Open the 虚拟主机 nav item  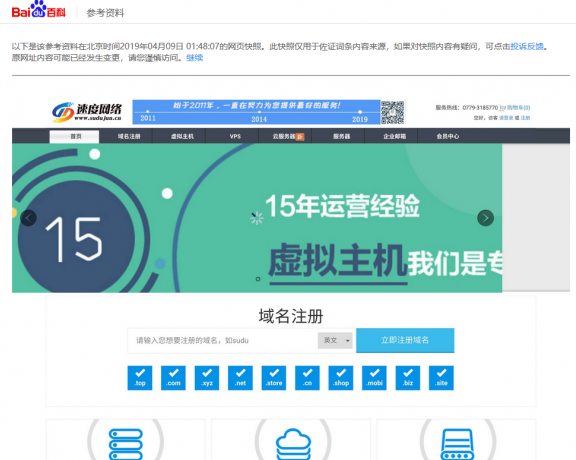pos(182,136)
